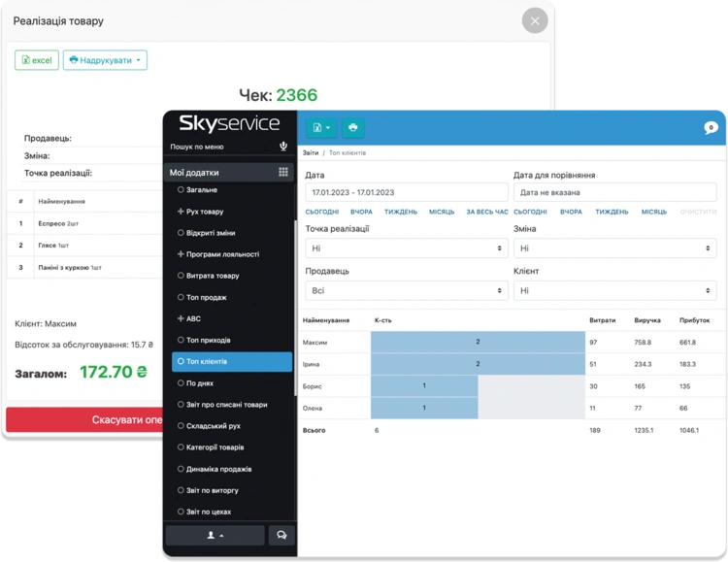Click the Дата range input field
Screen dimensions: 728x562
[x=407, y=192]
